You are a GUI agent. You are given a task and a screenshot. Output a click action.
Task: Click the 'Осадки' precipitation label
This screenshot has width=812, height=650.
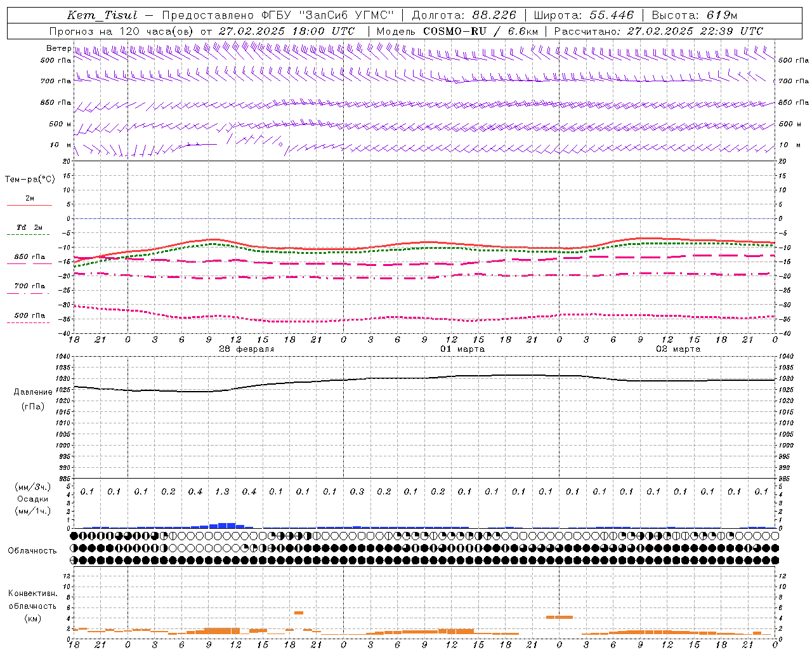click(x=33, y=499)
